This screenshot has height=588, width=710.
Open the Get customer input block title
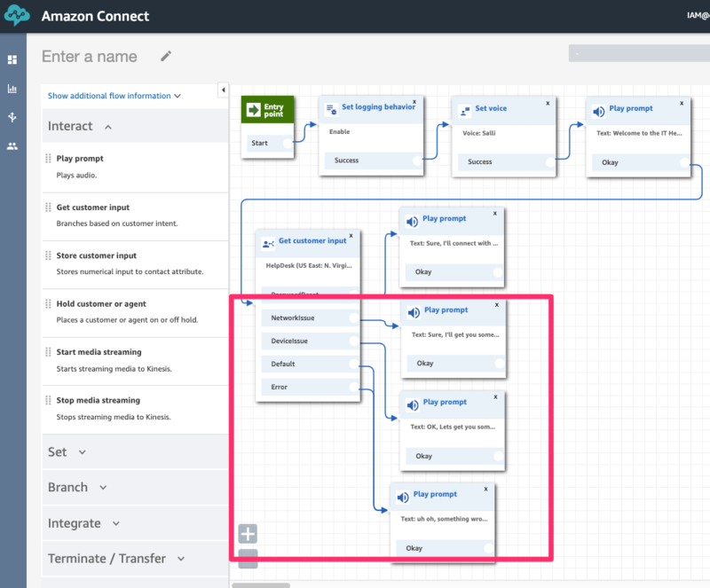coord(312,241)
